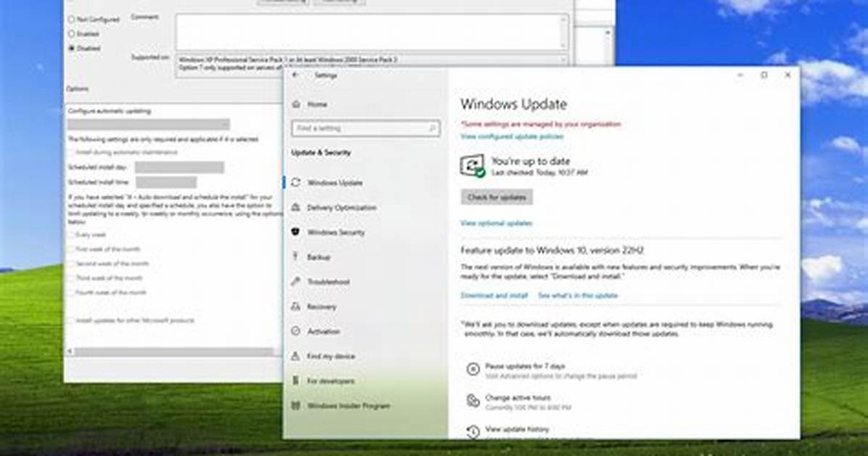Screen dimensions: 868x456
Task: Tick the Every week checkbox
Action: pos(71,235)
